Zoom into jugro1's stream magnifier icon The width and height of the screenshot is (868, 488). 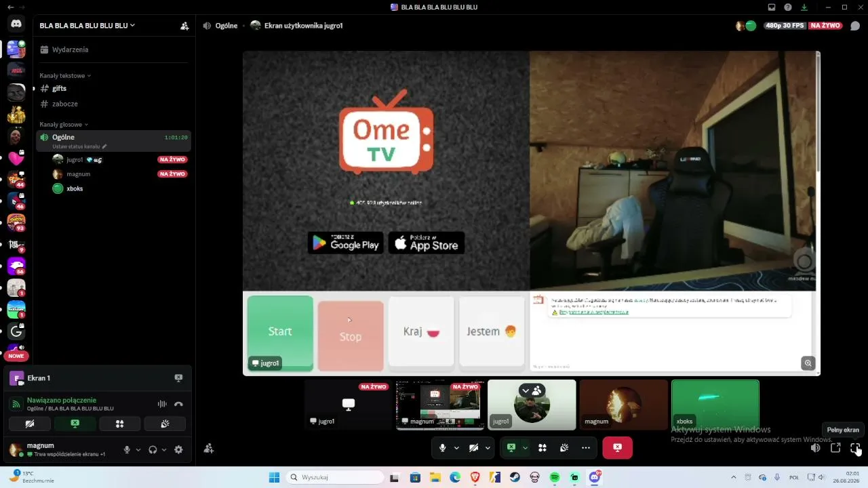point(808,363)
